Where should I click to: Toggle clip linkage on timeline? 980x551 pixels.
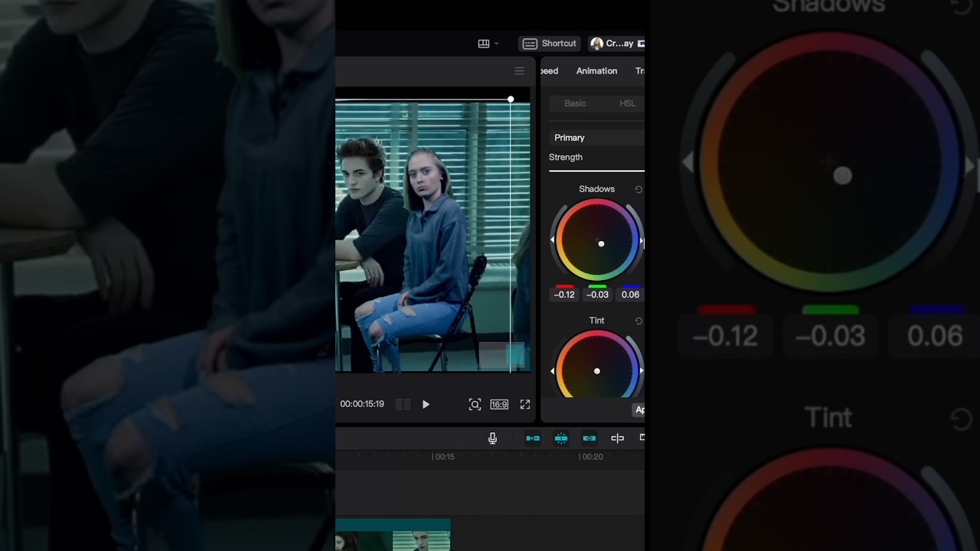pos(590,438)
